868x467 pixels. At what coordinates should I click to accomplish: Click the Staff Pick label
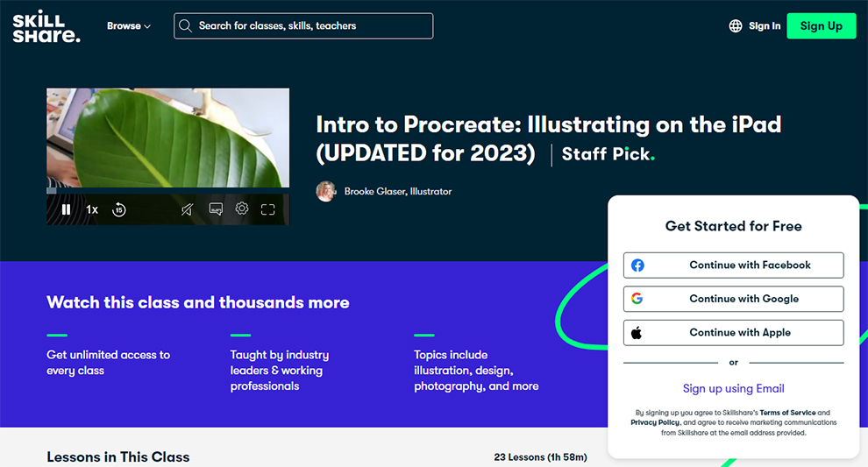608,154
